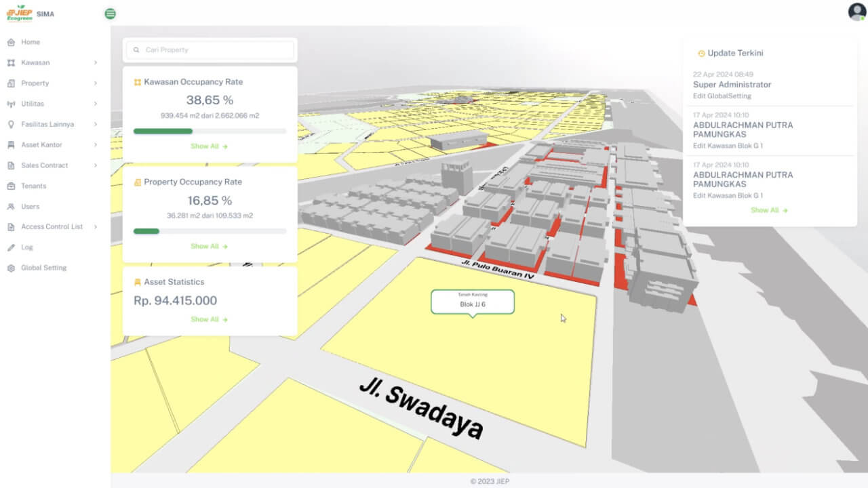Click the Asset Kantor briefcase icon
Viewport: 868px width, 488px height.
12,144
